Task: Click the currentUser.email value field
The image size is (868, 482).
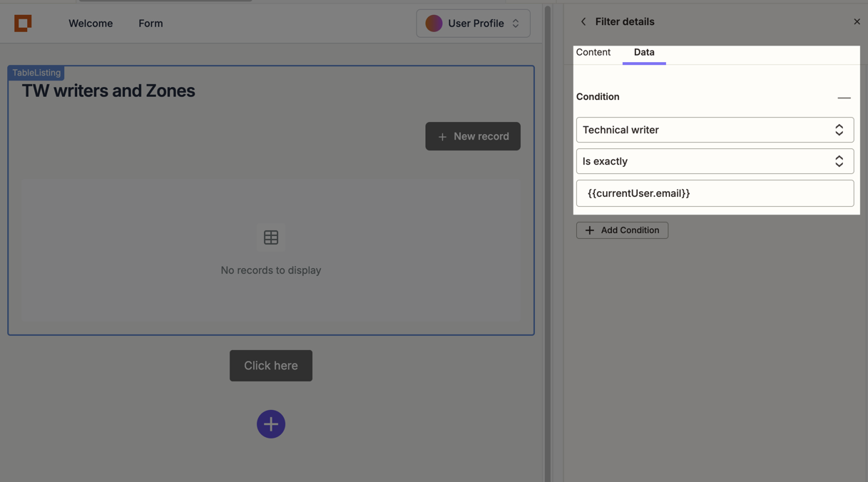Action: (715, 193)
